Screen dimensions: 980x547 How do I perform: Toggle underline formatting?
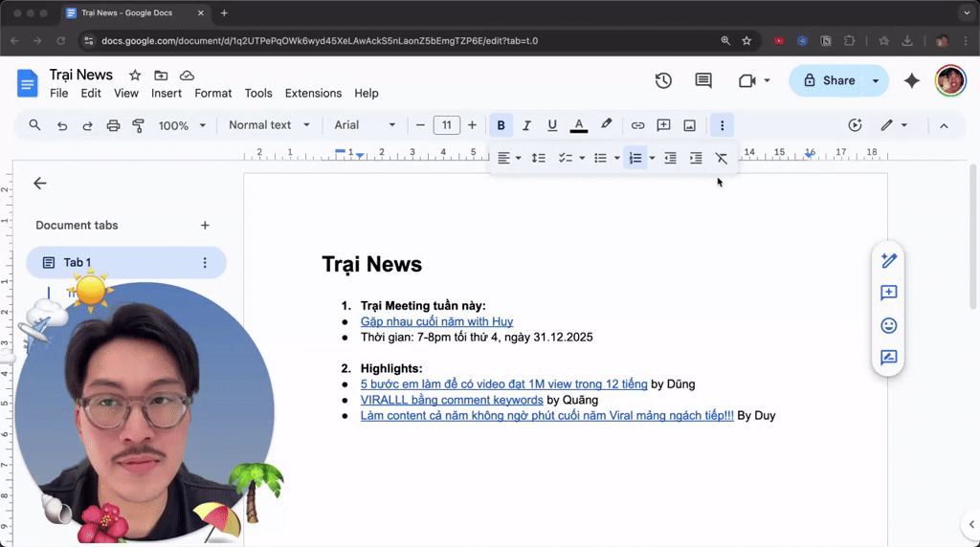[552, 125]
